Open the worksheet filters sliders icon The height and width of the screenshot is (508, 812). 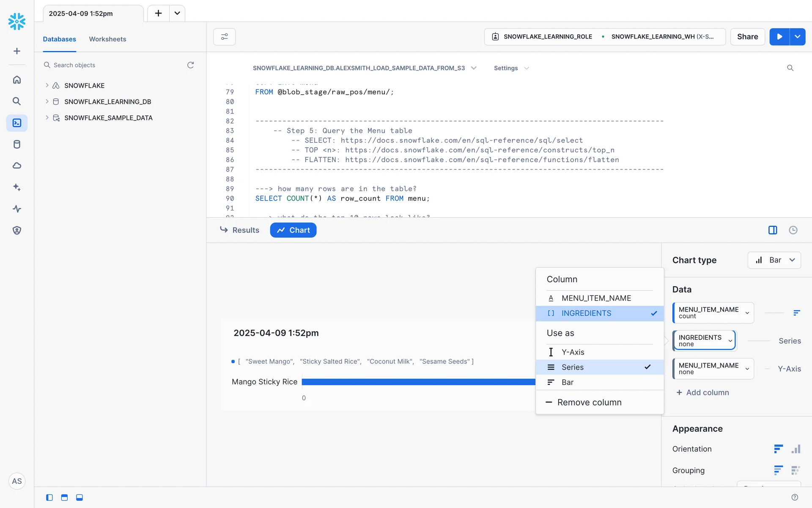pyautogui.click(x=224, y=37)
